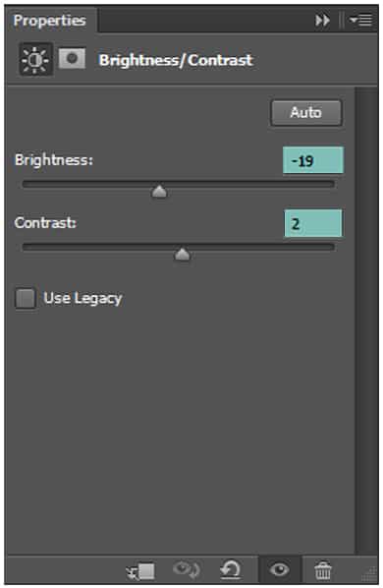Enable the Use Legacy checkbox
383x588 pixels.
pos(26,299)
